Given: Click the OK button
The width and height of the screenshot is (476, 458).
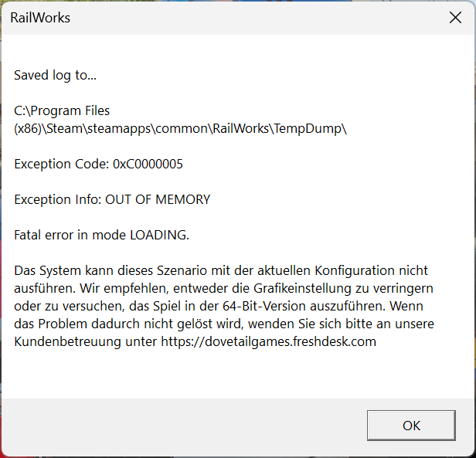Looking at the screenshot, I should (411, 426).
